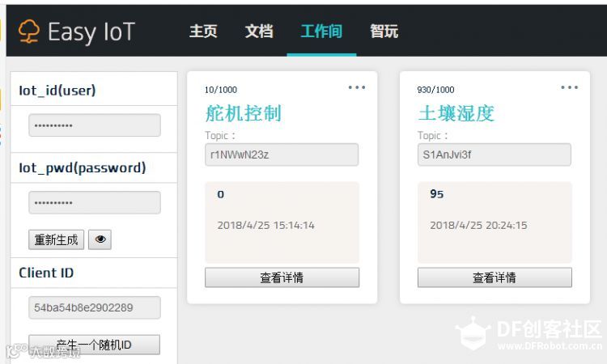Click the latest value 95 in 土壤湿度

coord(437,194)
